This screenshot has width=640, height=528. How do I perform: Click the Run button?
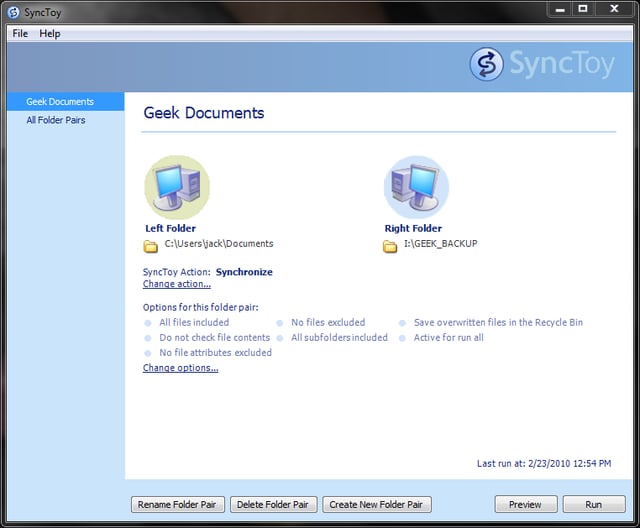coord(594,504)
